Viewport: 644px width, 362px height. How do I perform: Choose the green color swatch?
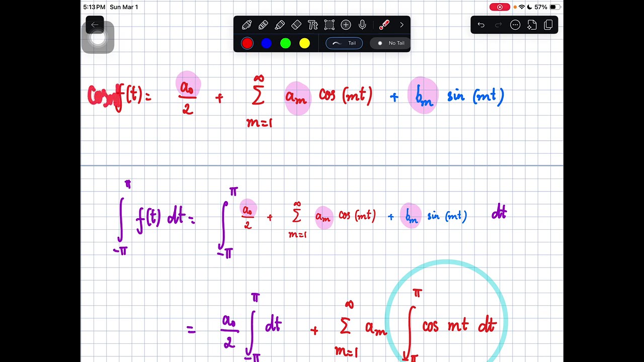click(x=285, y=43)
